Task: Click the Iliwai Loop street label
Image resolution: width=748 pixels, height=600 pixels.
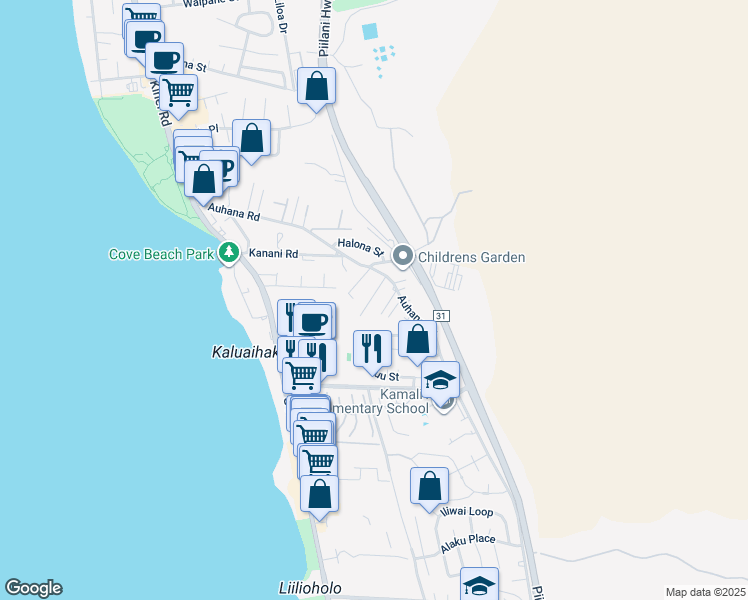Action: pos(468,511)
